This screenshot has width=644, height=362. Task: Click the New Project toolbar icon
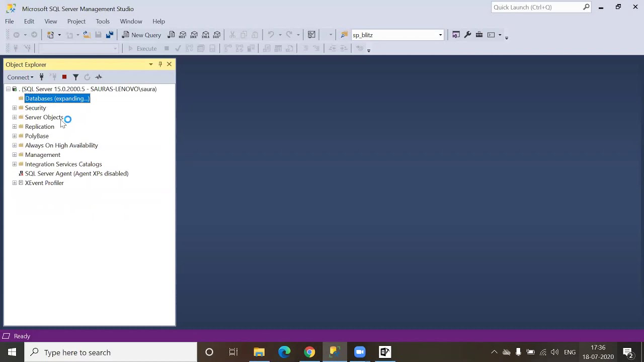[x=50, y=35]
